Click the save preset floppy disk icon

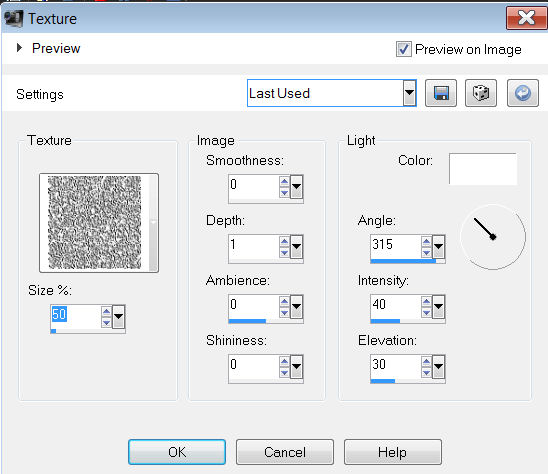pyautogui.click(x=441, y=93)
